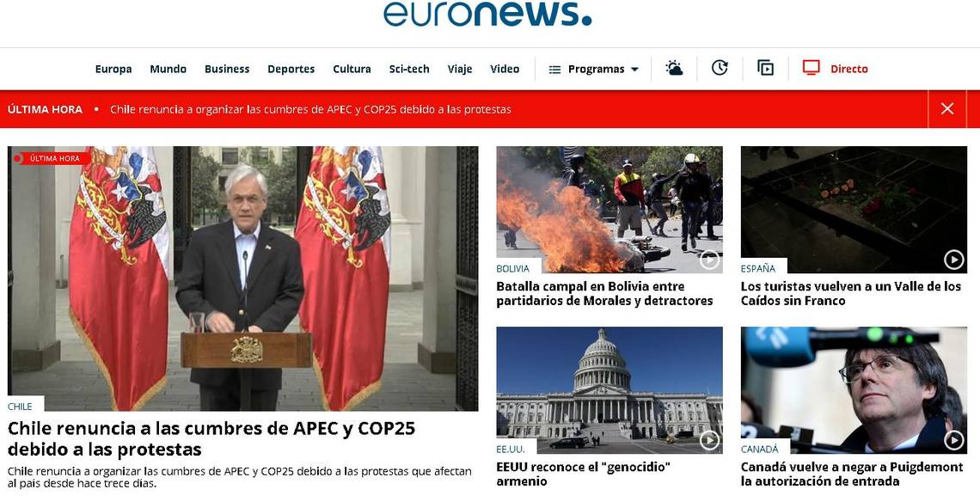Open Directo live broadcast link
The image size is (980, 502).
[848, 69]
